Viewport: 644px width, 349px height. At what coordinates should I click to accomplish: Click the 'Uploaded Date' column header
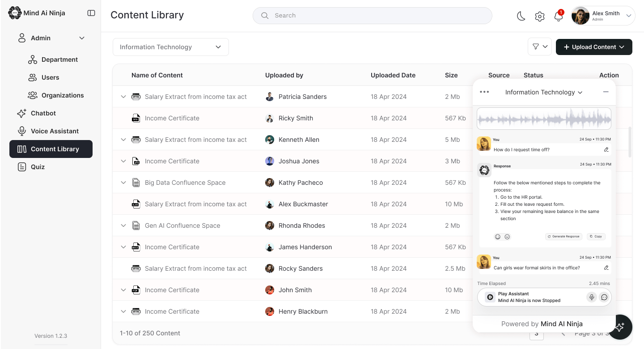coord(393,75)
